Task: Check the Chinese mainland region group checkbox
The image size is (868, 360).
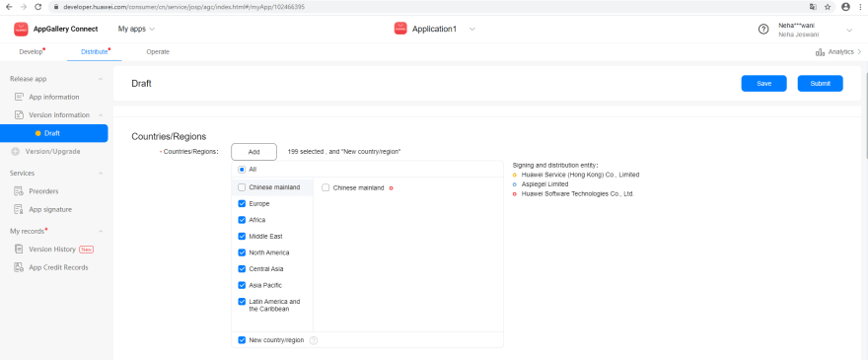Action: click(x=242, y=187)
